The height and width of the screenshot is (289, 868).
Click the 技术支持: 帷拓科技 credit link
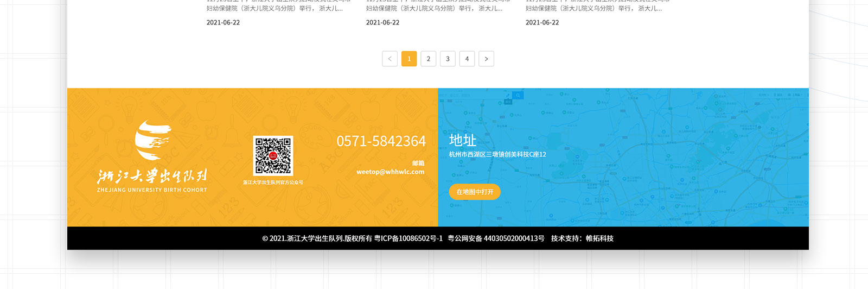(582, 238)
